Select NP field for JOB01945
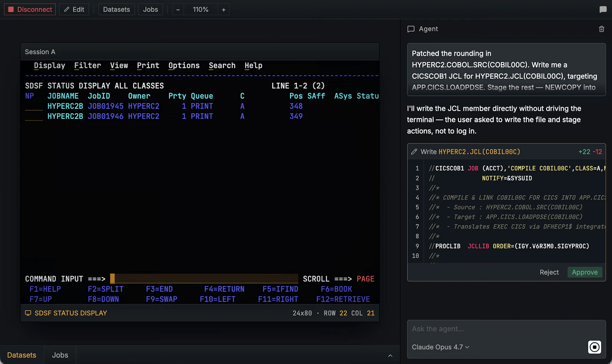This screenshot has height=364, width=612. (x=34, y=106)
